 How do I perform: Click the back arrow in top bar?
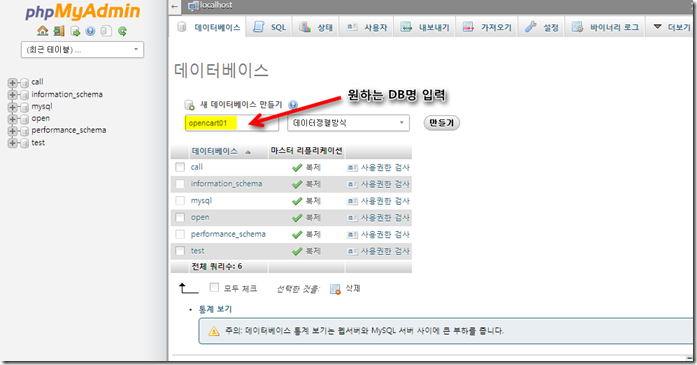coord(175,6)
